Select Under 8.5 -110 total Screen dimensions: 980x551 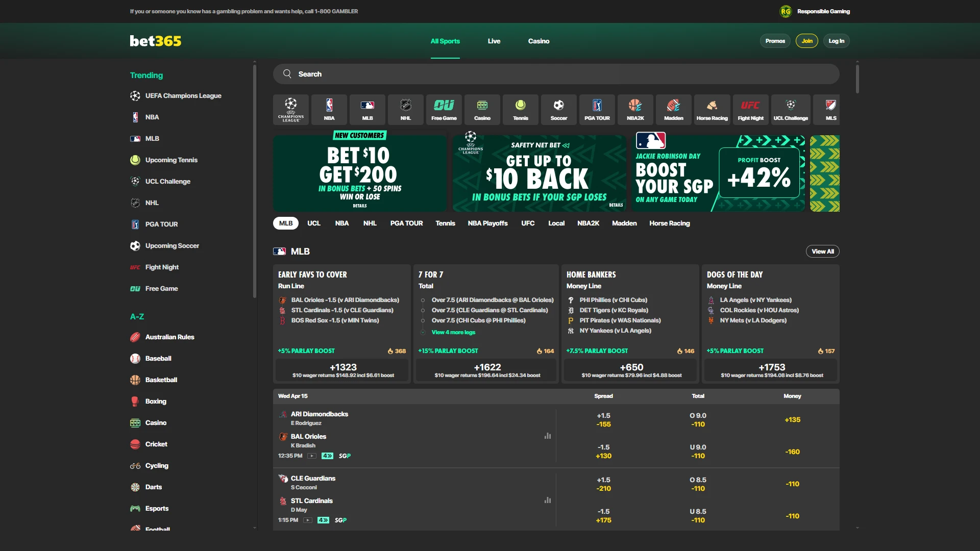tap(698, 516)
